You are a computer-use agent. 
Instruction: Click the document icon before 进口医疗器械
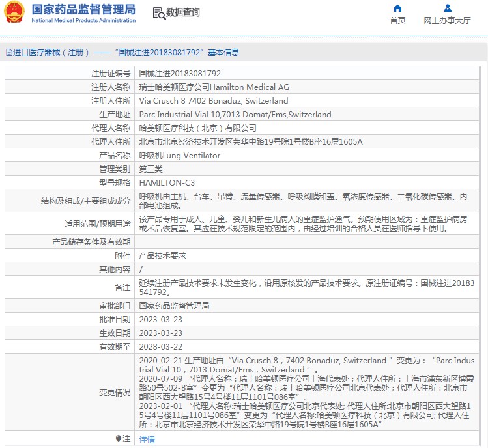tap(8, 52)
